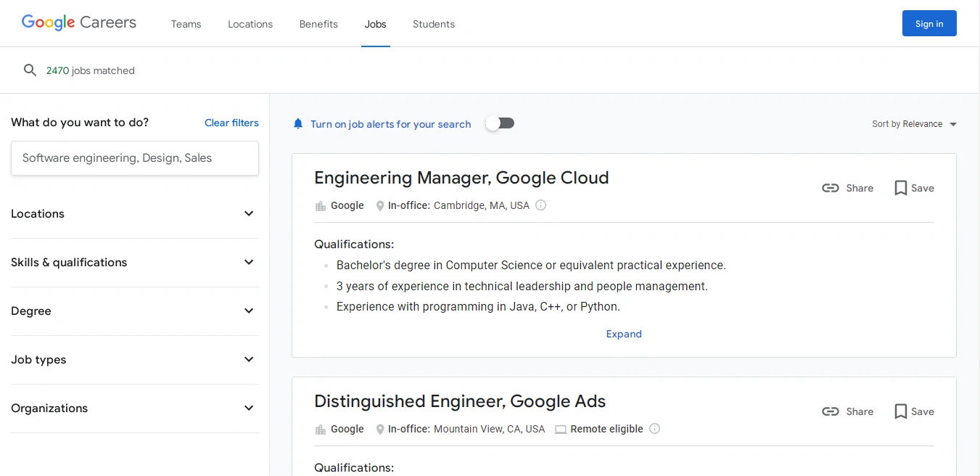The width and height of the screenshot is (980, 476).
Task: Click bookmark icon for Engineering Manager job
Action: pyautogui.click(x=901, y=188)
